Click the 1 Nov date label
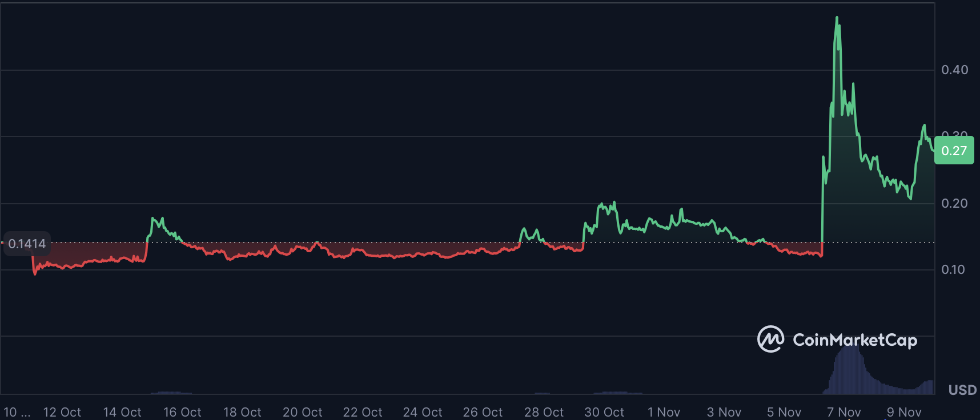 click(x=664, y=412)
